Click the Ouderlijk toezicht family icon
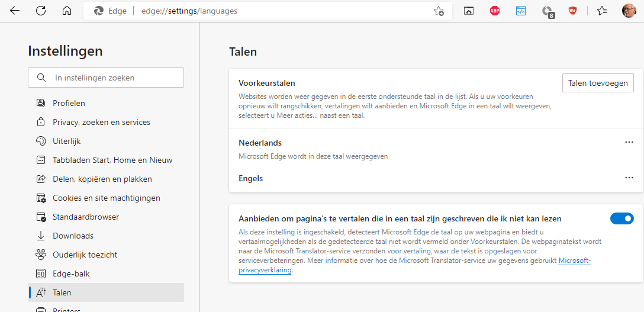 click(41, 255)
